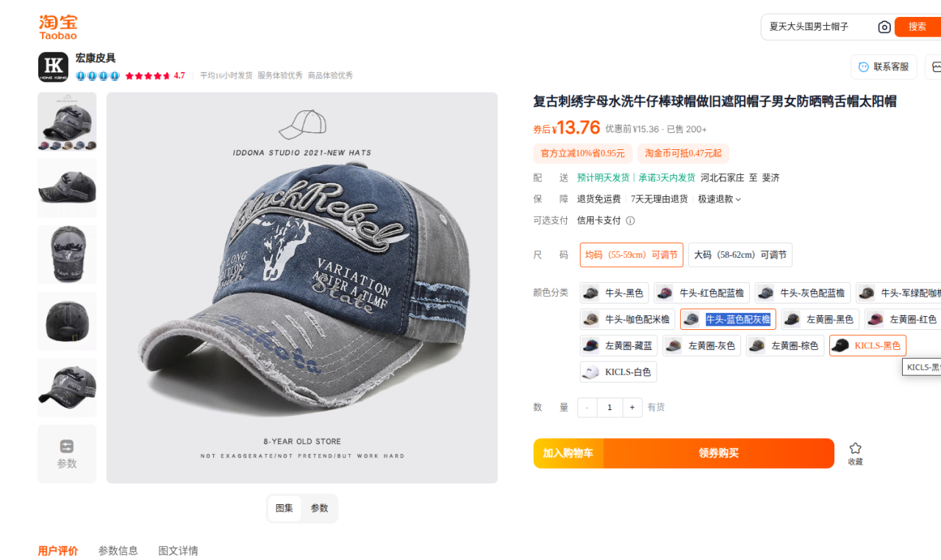The image size is (941, 560).
Task: Switch to the 参数信息 tab
Action: (x=118, y=550)
